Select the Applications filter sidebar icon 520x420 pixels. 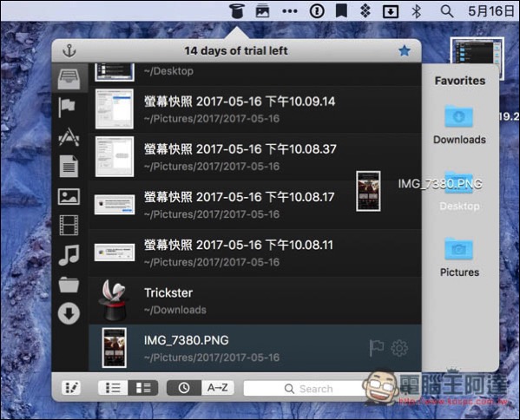pos(69,137)
